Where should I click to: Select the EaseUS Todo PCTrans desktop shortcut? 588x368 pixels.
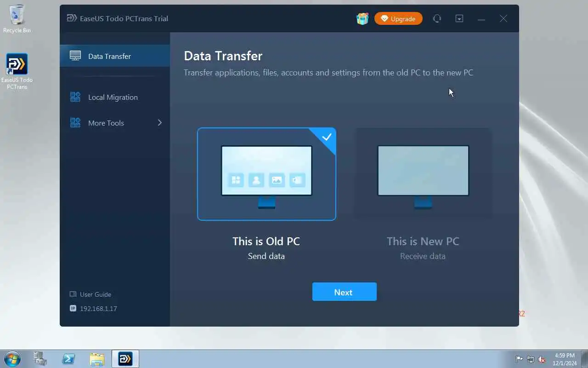point(17,71)
